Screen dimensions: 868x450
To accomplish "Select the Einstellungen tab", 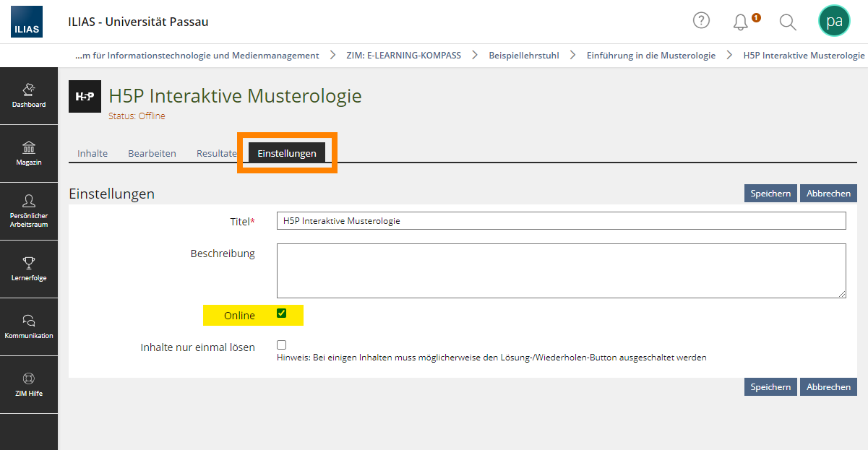I will (287, 153).
